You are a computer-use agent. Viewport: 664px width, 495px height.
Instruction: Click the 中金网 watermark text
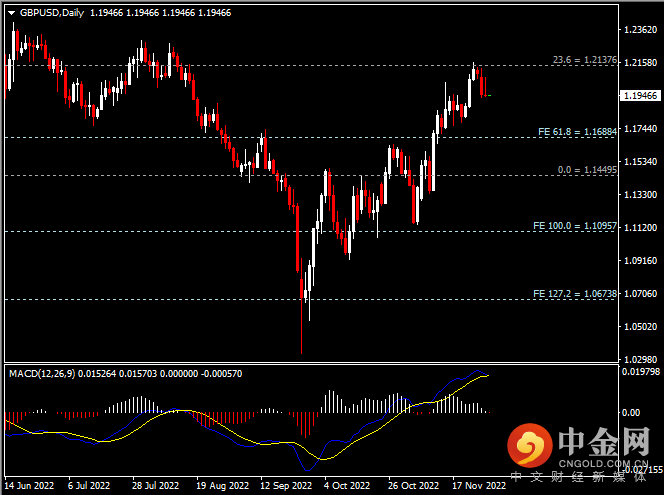click(x=603, y=441)
